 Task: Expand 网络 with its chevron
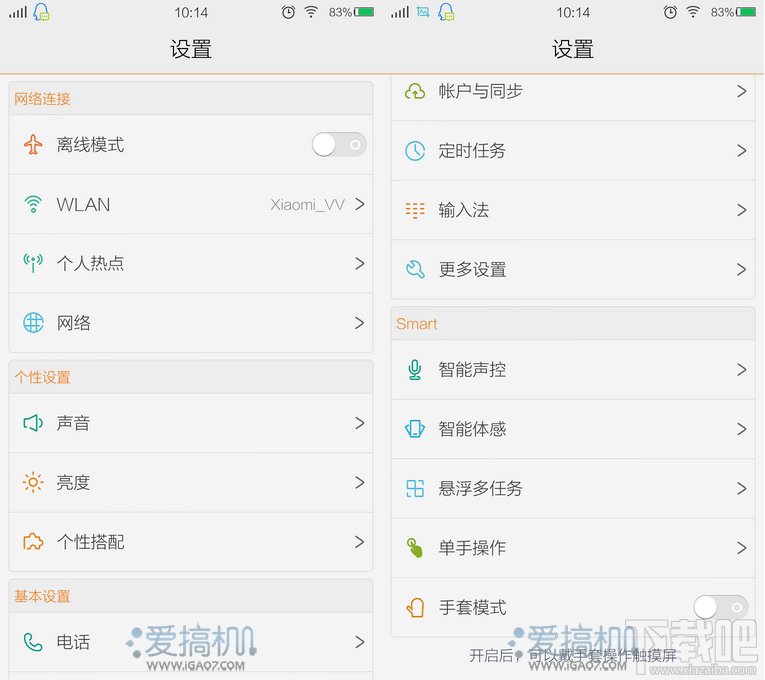coord(360,323)
